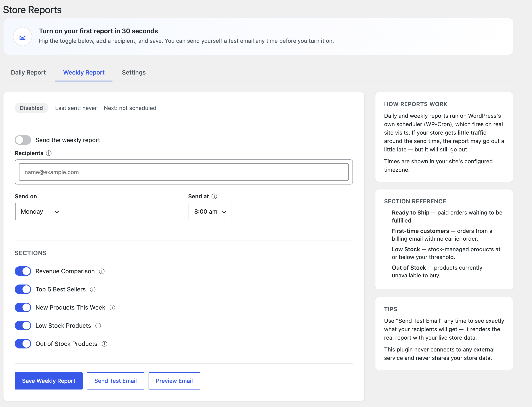Show info for New Products This Week

pos(112,308)
